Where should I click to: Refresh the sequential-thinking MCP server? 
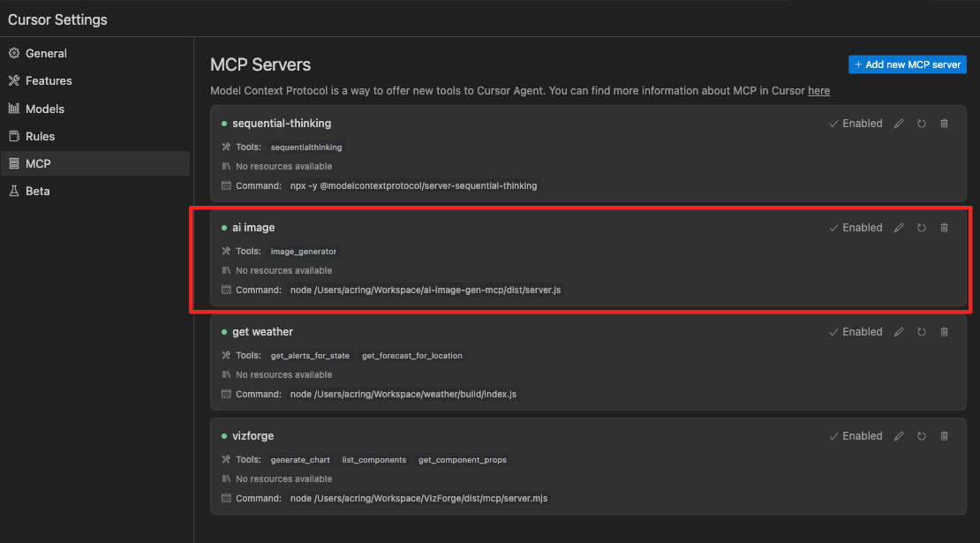click(922, 124)
